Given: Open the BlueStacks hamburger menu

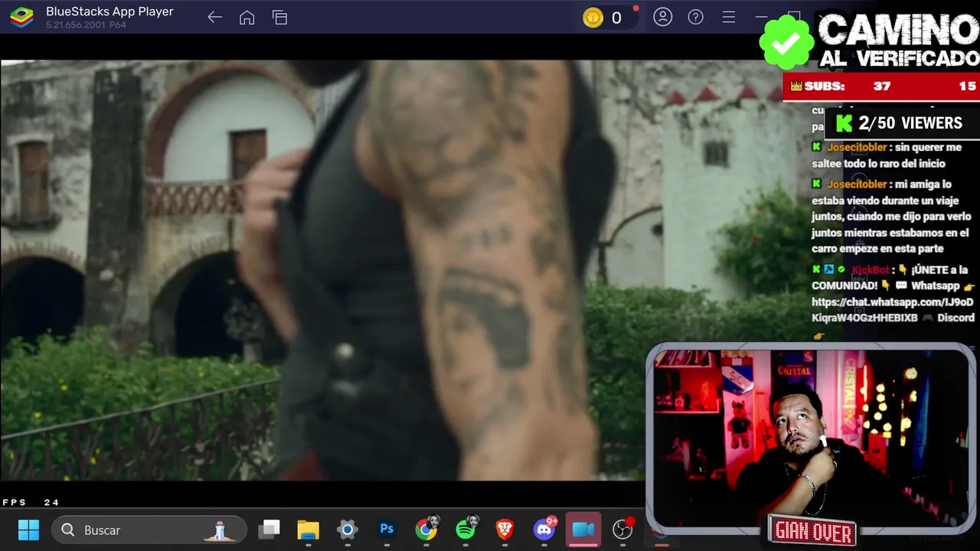Looking at the screenshot, I should pyautogui.click(x=729, y=17).
